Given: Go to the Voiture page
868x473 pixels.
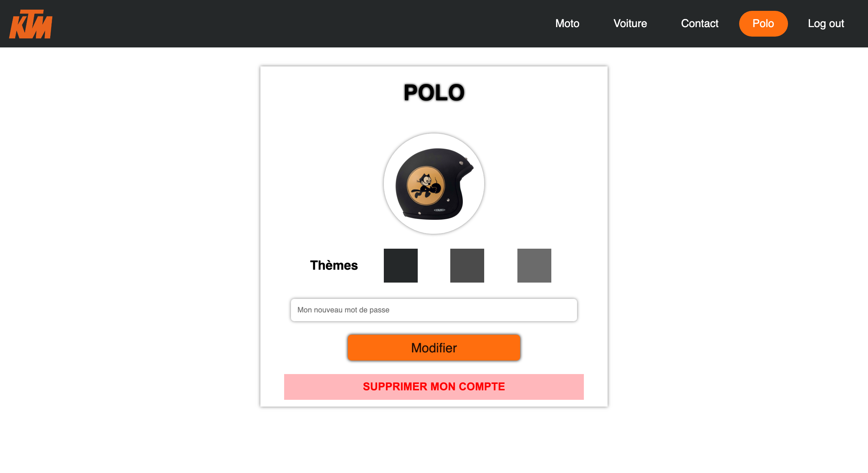Looking at the screenshot, I should pos(630,23).
